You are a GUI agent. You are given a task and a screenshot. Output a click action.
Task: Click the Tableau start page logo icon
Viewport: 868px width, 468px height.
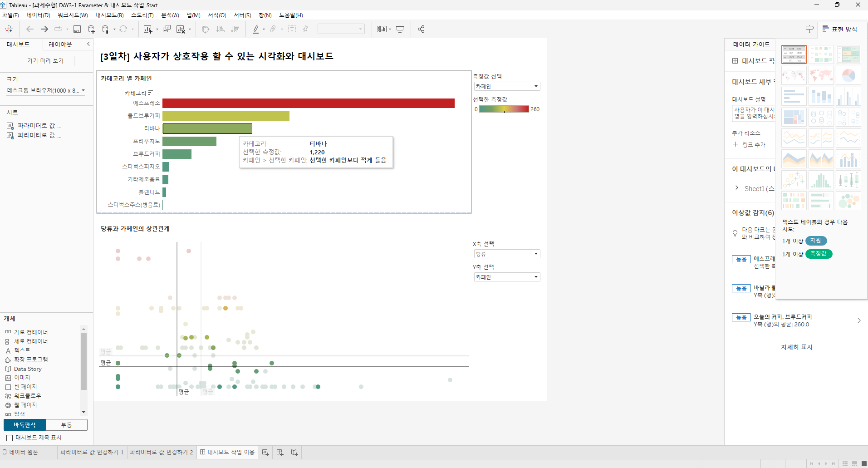[x=9, y=29]
